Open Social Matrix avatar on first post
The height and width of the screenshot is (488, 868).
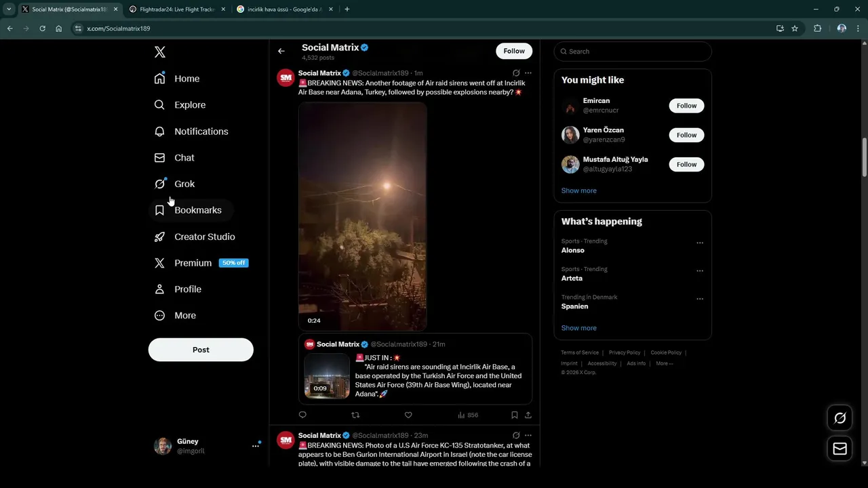pyautogui.click(x=285, y=77)
